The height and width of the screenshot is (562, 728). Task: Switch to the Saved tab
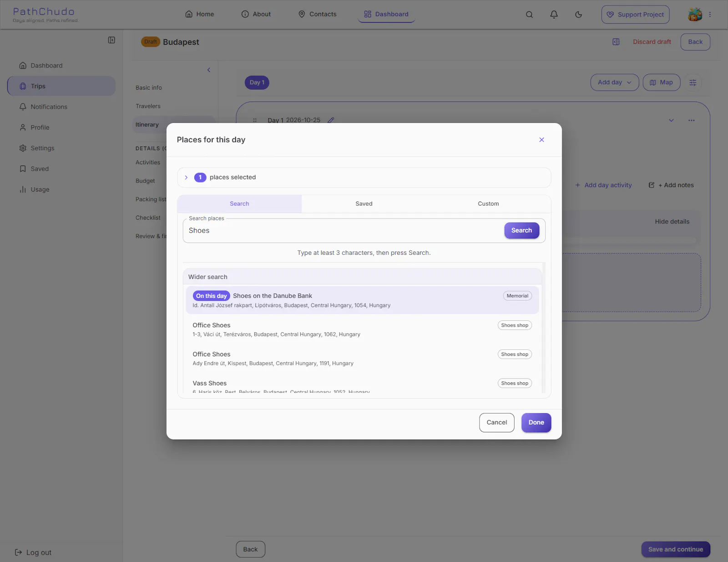(364, 204)
